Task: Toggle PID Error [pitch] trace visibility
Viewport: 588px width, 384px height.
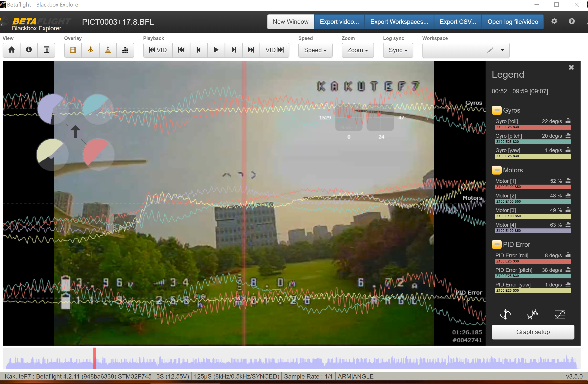Action: [x=514, y=270]
